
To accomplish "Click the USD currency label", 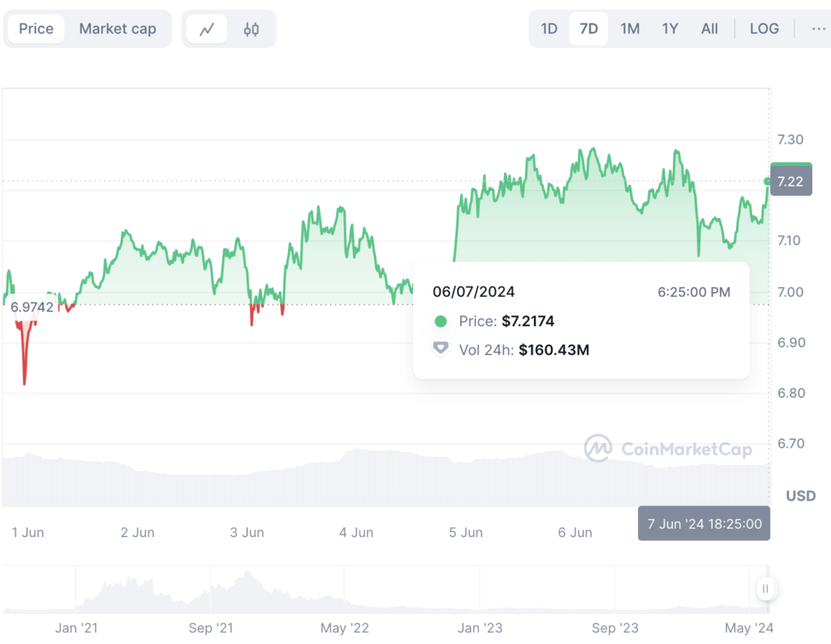I will tap(800, 496).
